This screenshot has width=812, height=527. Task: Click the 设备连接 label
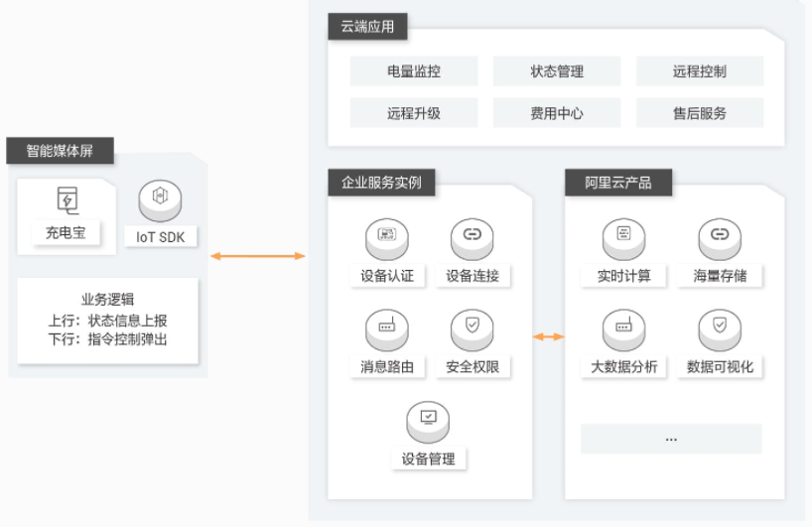point(473,275)
